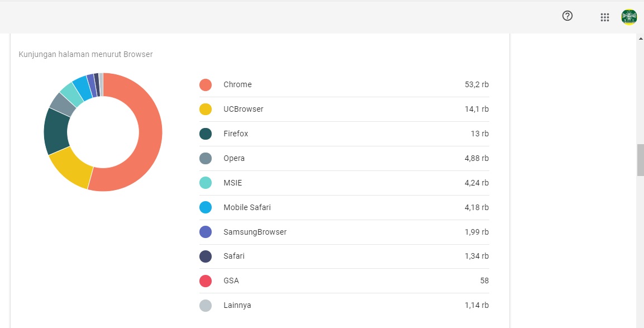
Task: Click the Chrome orange legend dot
Action: click(x=206, y=85)
